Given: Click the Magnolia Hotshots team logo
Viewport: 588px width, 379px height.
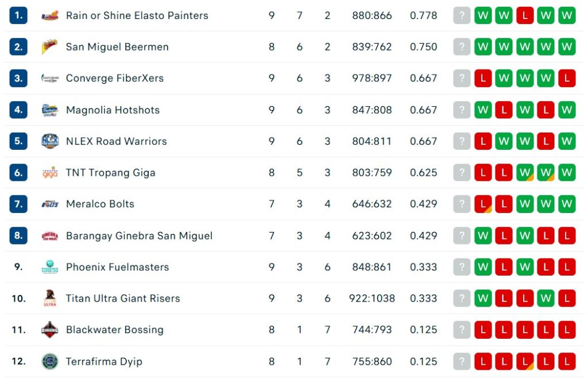Looking at the screenshot, I should tap(50, 110).
